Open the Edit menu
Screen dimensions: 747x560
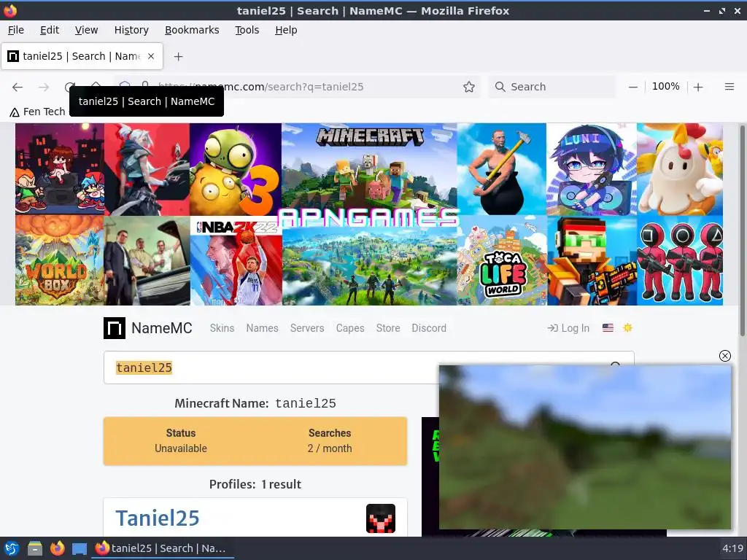click(x=50, y=30)
